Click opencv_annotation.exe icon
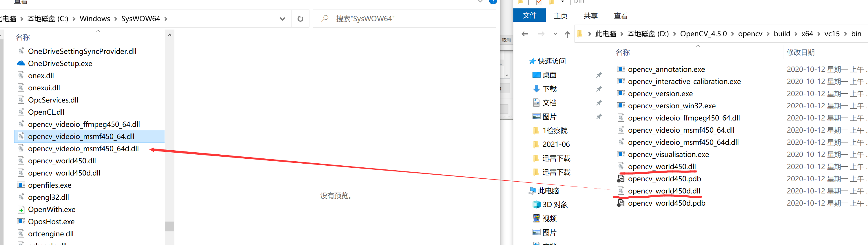The width and height of the screenshot is (868, 245). coord(621,69)
